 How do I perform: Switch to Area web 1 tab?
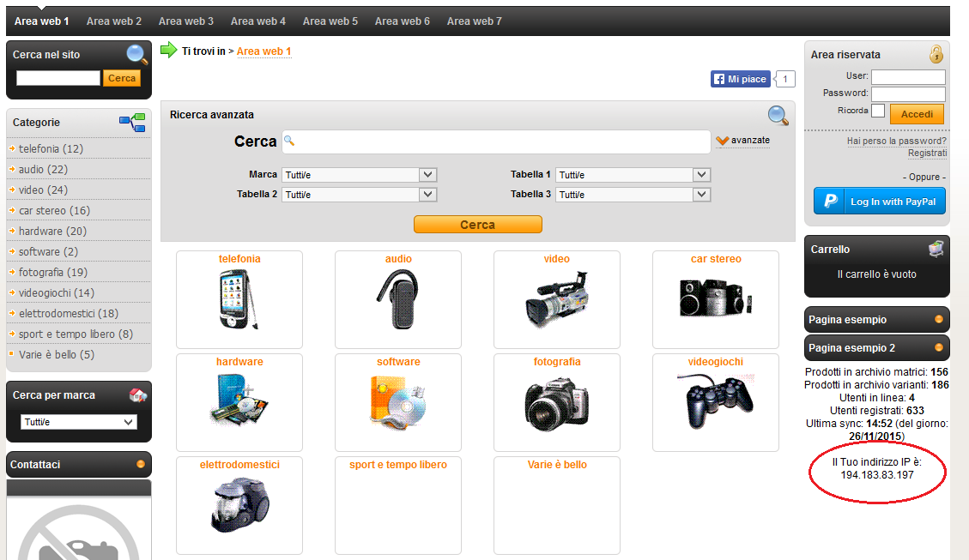pyautogui.click(x=41, y=21)
